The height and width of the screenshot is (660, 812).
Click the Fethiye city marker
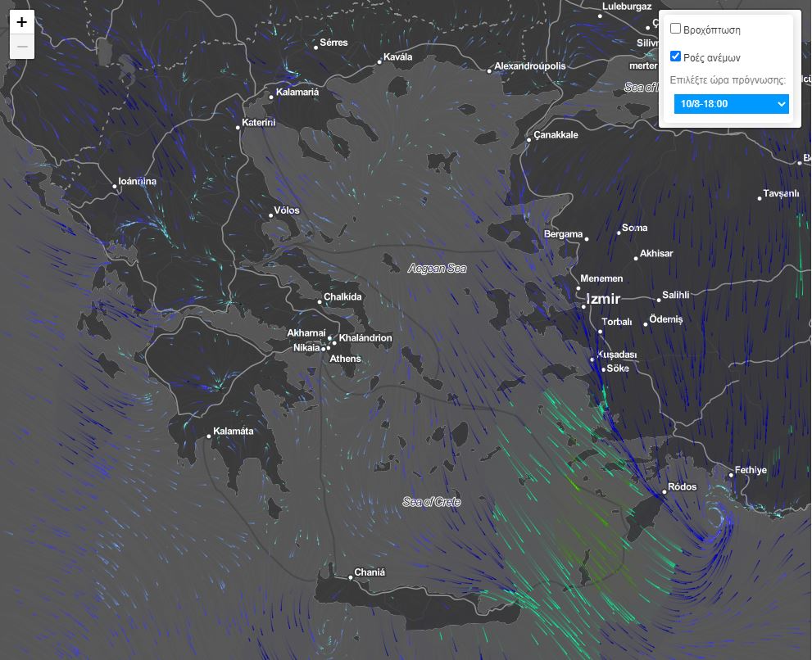pyautogui.click(x=731, y=475)
